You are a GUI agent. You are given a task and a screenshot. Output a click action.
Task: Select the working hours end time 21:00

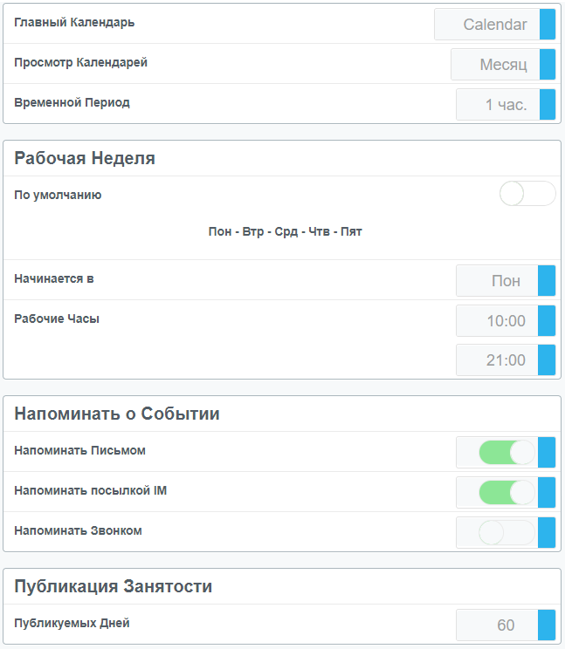tap(497, 360)
